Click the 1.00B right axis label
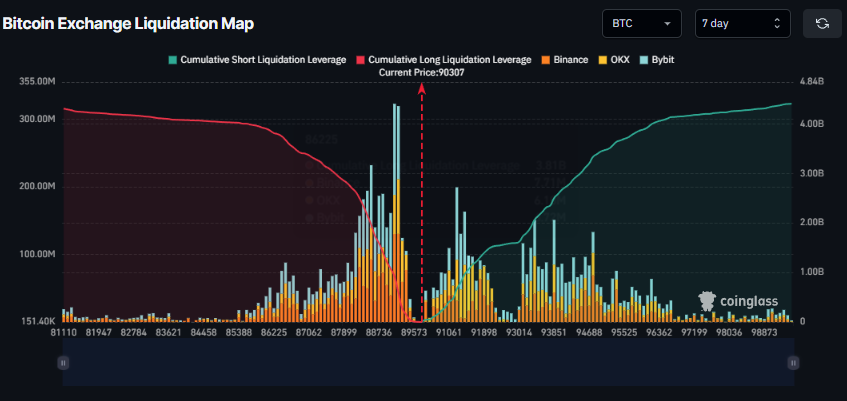 click(811, 272)
